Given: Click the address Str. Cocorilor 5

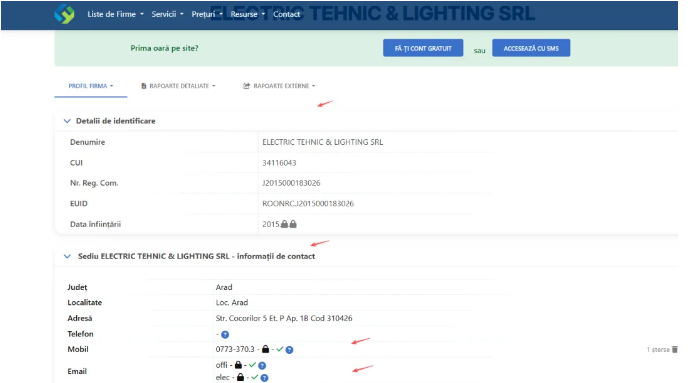Looking at the screenshot, I should point(284,318).
